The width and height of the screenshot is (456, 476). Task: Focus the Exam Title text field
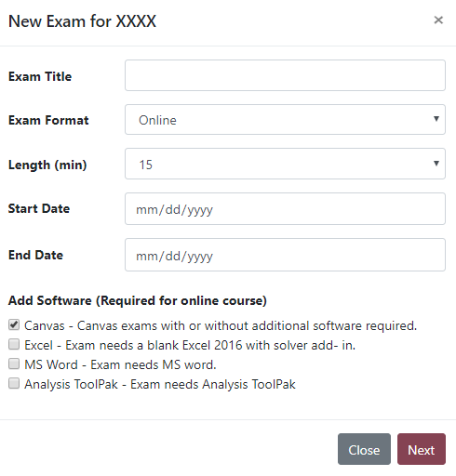tap(285, 75)
